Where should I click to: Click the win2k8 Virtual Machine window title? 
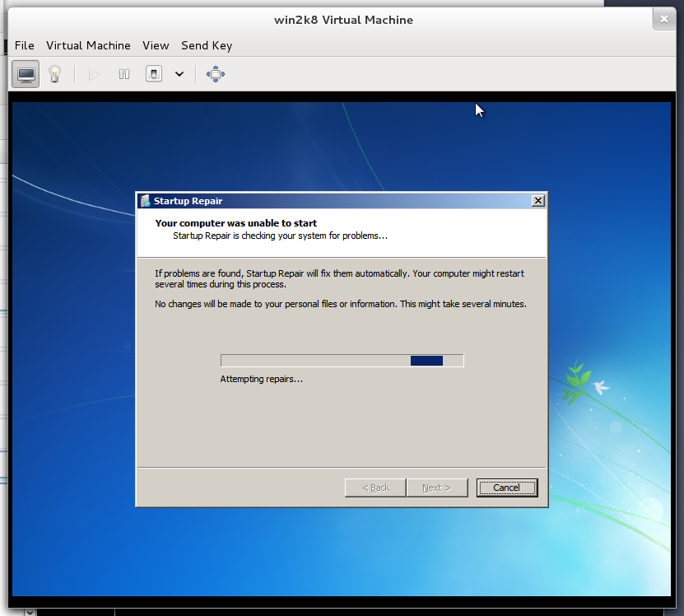point(343,20)
